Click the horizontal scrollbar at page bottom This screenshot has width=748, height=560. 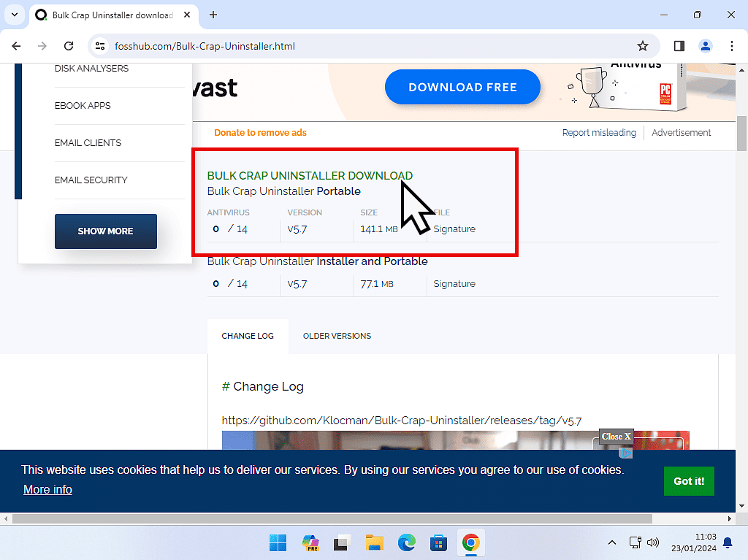coord(365,519)
